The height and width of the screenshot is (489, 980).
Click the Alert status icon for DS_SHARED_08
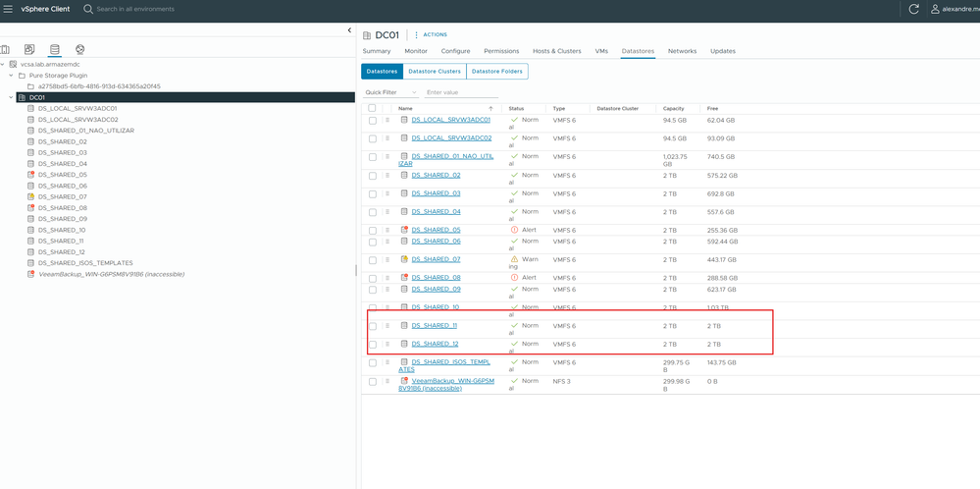pyautogui.click(x=514, y=277)
